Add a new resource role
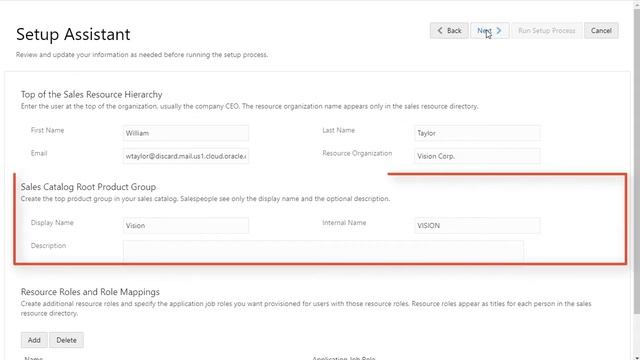Viewport: 640px width, 360px height. click(x=34, y=340)
